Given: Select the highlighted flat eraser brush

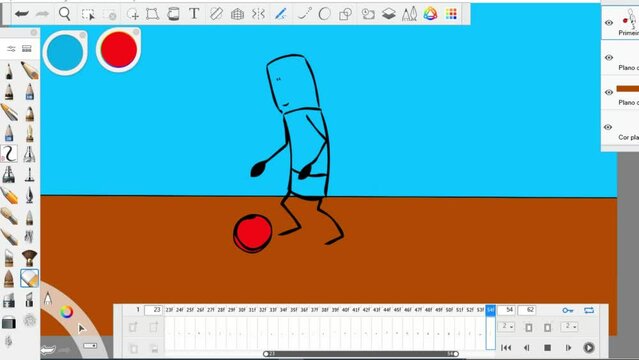Looking at the screenshot, I should pos(29,278).
